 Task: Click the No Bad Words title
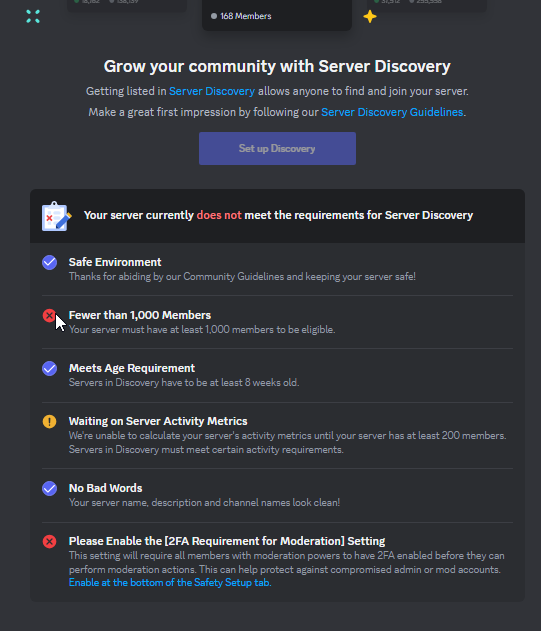(105, 488)
